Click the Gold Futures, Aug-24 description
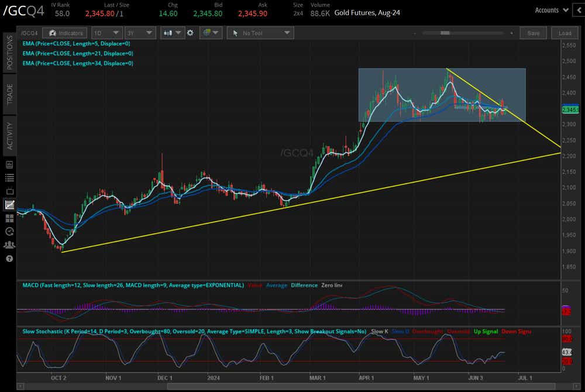Screen dimensions: 585x392 tap(367, 13)
